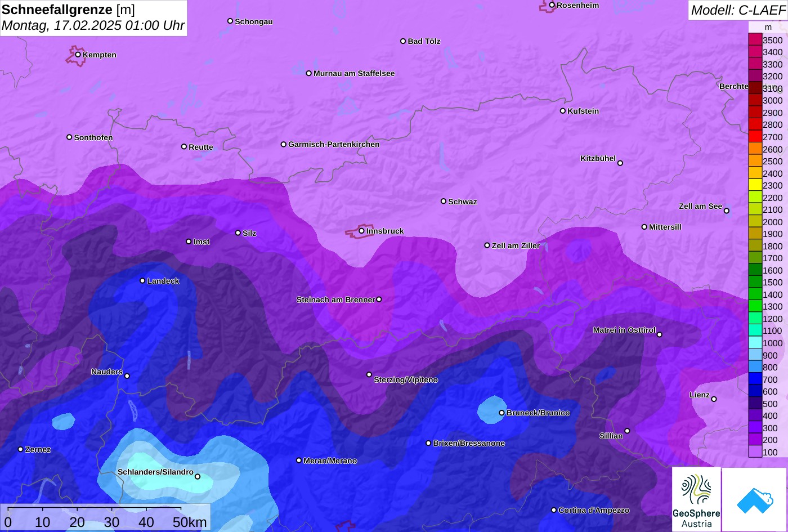Click the 'Meran/Merano' label
Viewport: 788px width, 532px height.
pyautogui.click(x=330, y=461)
